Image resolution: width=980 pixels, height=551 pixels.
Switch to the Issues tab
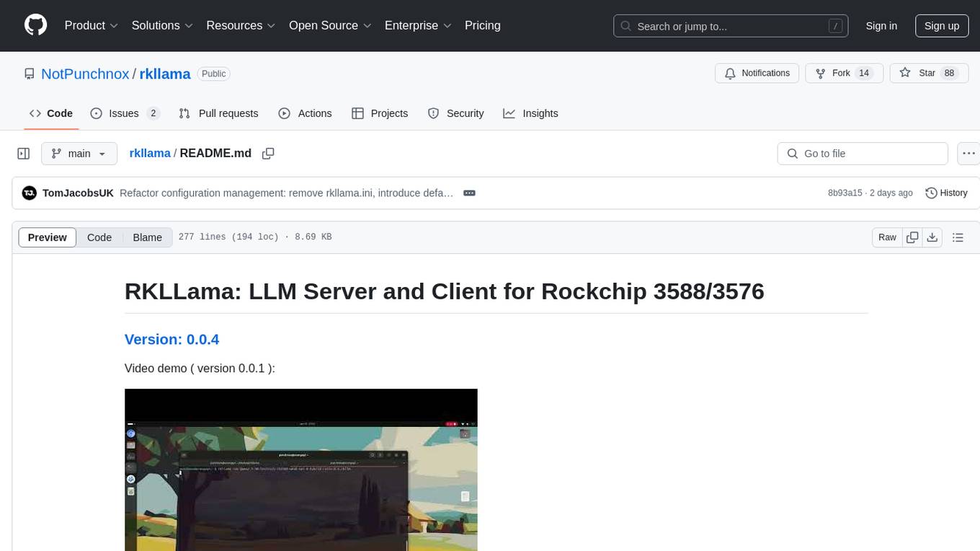click(125, 113)
